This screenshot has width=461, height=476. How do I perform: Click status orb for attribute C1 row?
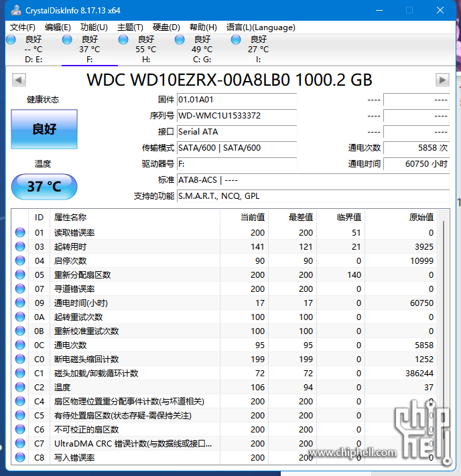click(x=20, y=373)
